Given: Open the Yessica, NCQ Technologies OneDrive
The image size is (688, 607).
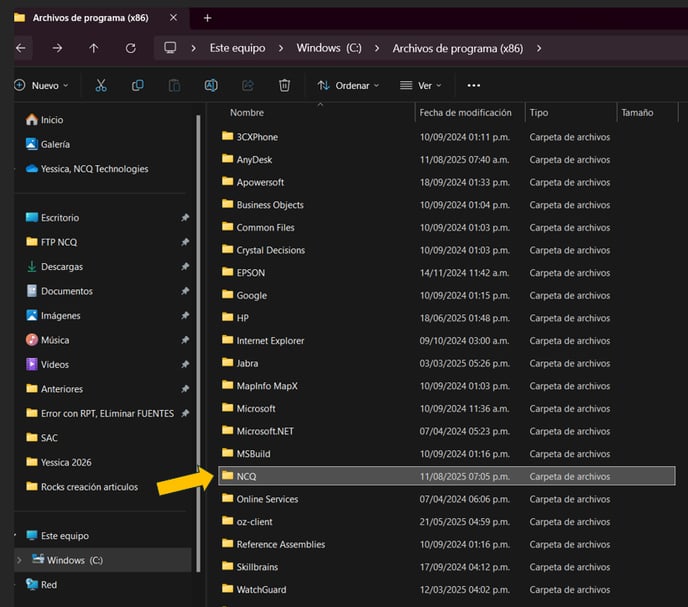Looking at the screenshot, I should click(87, 169).
